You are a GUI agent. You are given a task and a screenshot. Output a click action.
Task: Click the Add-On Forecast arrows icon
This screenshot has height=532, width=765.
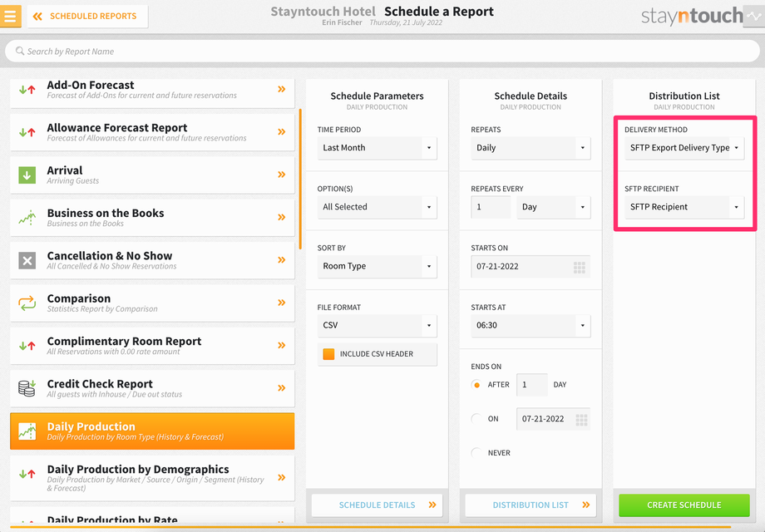tap(27, 90)
